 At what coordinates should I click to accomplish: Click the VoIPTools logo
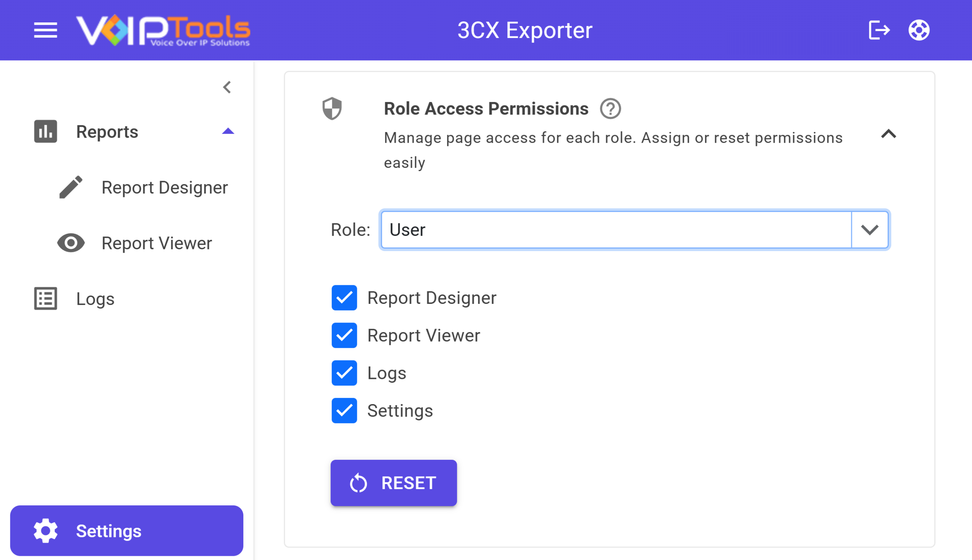(163, 30)
